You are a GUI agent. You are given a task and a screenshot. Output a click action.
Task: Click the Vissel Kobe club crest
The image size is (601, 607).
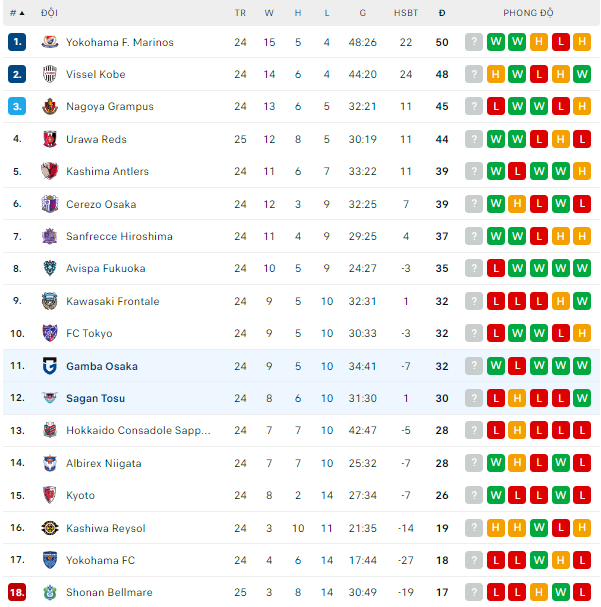tap(50, 74)
